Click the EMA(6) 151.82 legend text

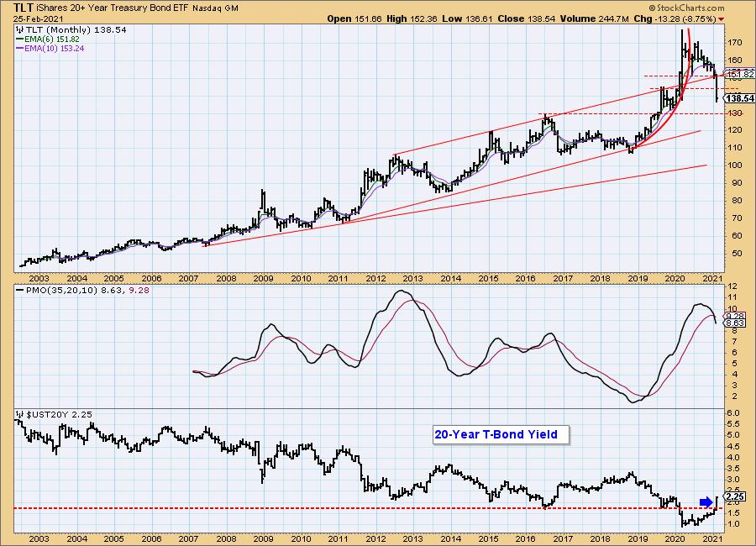(x=52, y=39)
